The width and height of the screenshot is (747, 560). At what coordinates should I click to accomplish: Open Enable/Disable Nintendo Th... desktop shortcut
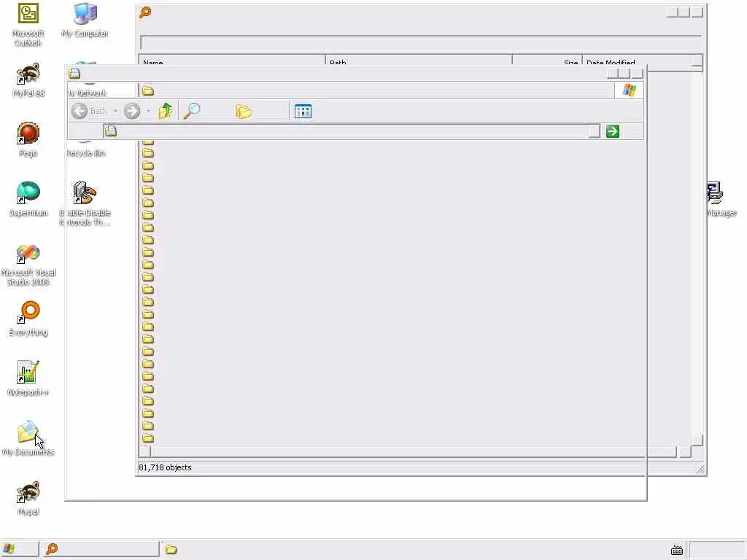click(x=85, y=203)
